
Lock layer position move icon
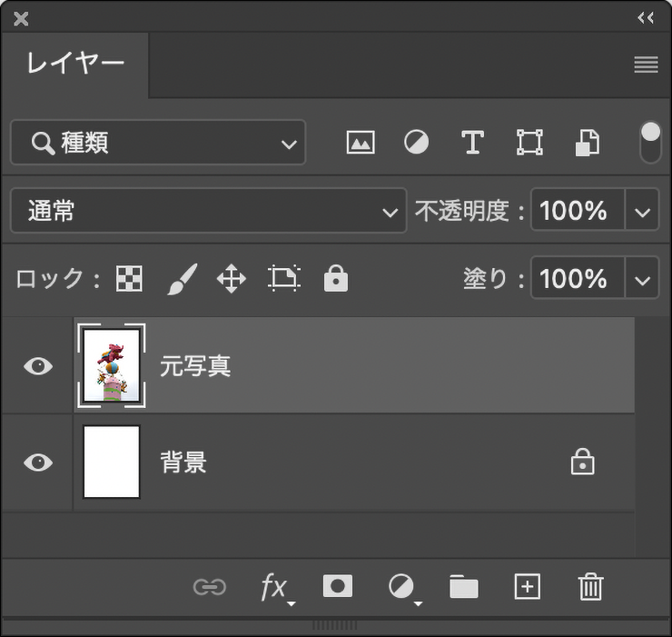[x=232, y=279]
